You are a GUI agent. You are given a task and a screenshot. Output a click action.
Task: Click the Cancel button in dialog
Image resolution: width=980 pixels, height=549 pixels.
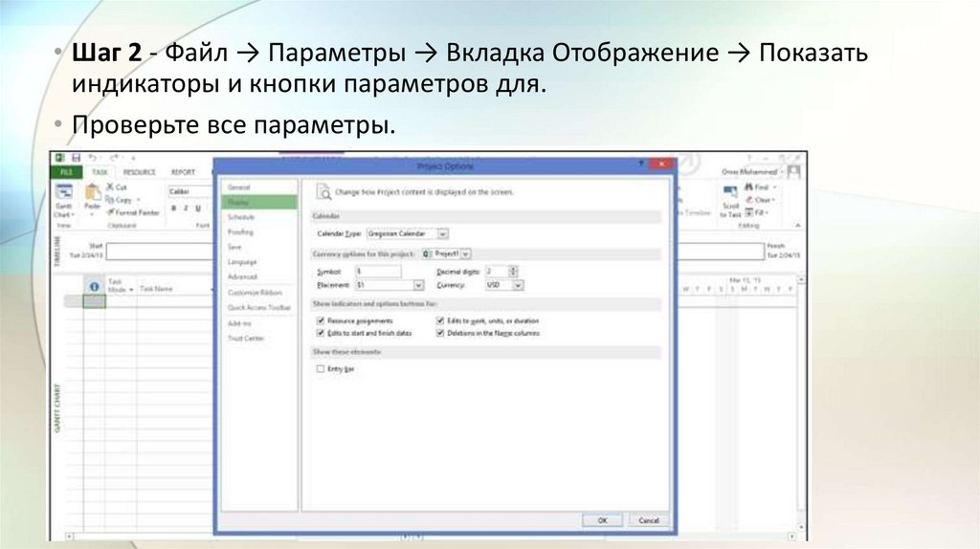click(648, 520)
